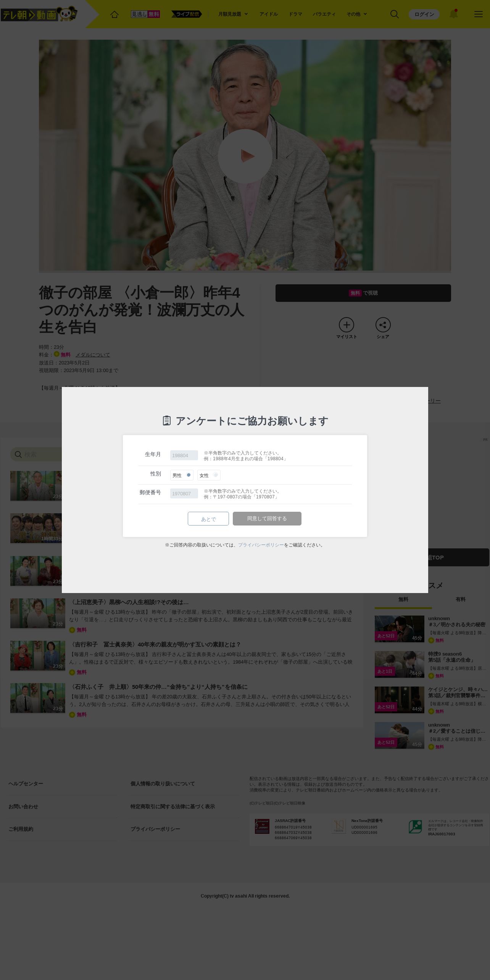Open the 見逃し無料 section
The height and width of the screenshot is (980, 490).
tap(145, 14)
